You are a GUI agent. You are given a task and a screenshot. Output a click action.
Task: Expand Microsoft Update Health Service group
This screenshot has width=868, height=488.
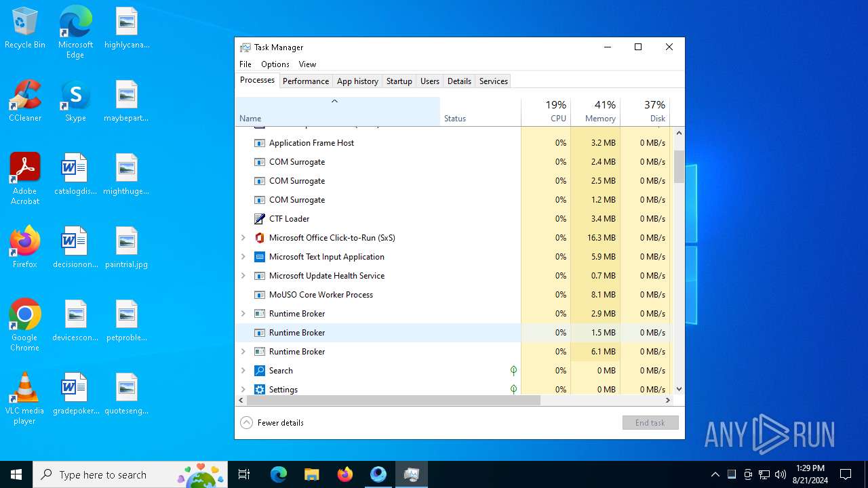click(x=243, y=276)
